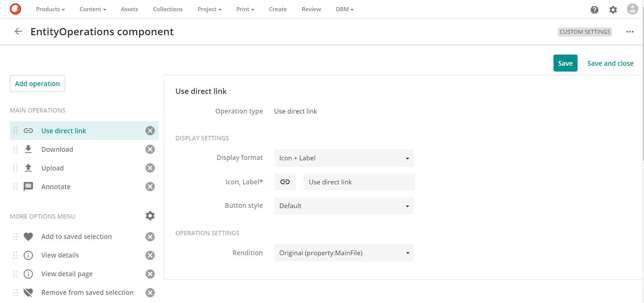Select the Upload operation in the list
The image size is (644, 303).
pos(53,168)
